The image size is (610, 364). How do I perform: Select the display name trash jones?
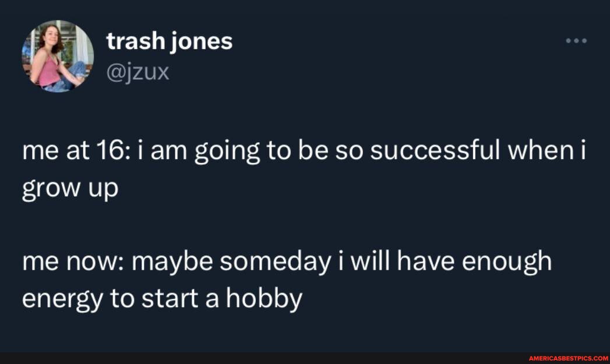(168, 40)
